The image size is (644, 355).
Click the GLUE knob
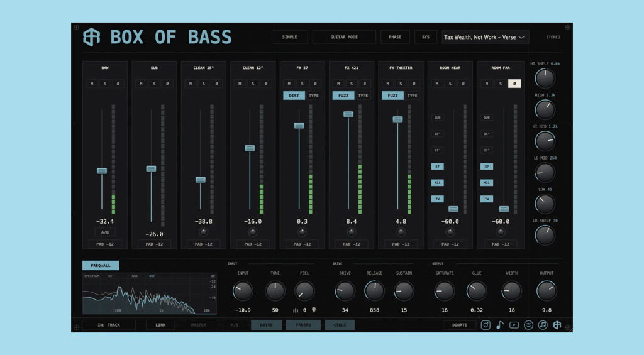point(477,291)
